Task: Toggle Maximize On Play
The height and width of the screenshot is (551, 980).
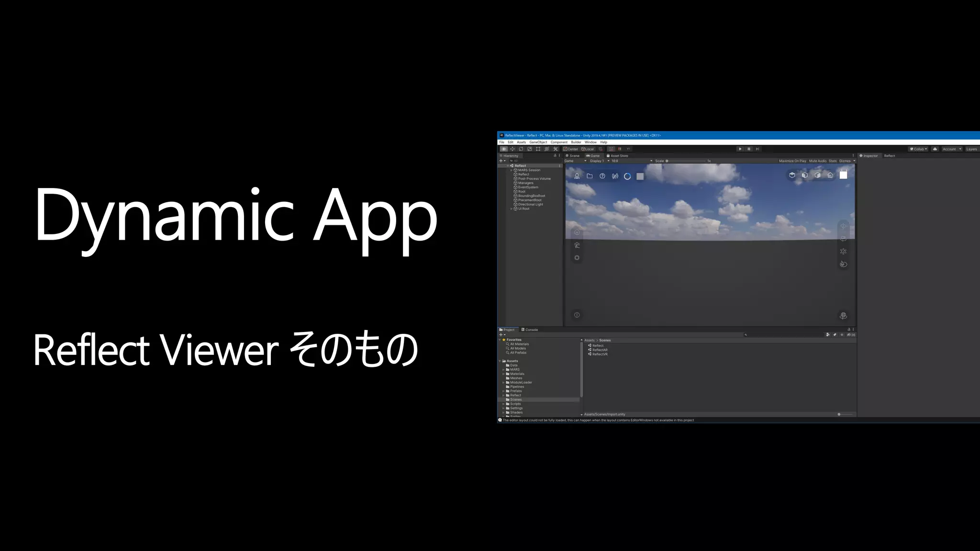Action: [x=792, y=161]
